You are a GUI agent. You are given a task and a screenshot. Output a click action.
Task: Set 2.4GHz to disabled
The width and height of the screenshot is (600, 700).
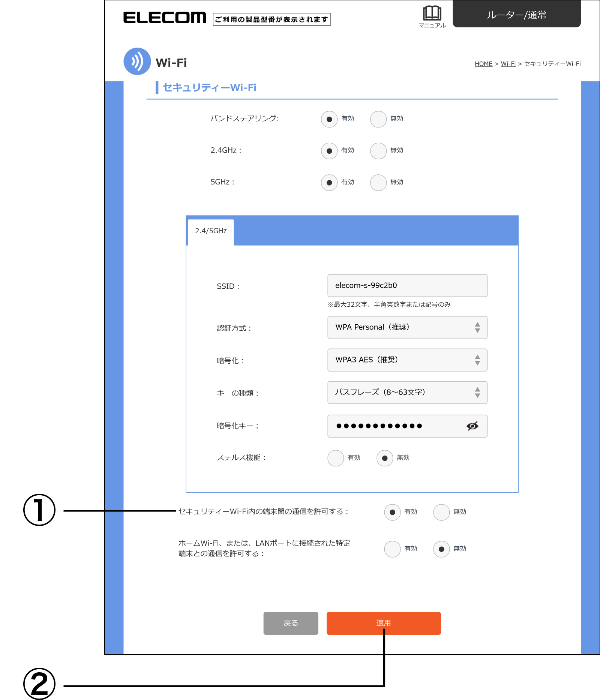point(378,151)
